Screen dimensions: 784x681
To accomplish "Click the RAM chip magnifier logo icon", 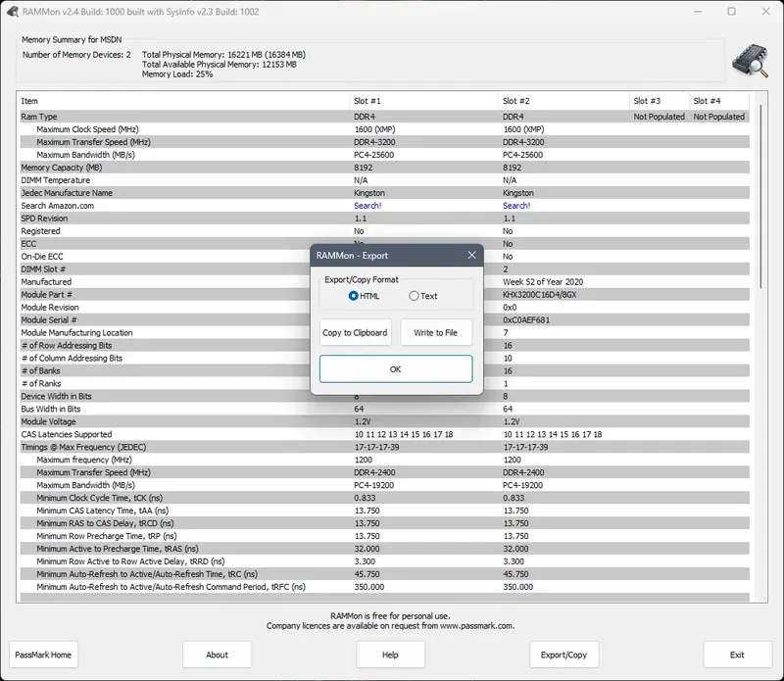I will 750,61.
